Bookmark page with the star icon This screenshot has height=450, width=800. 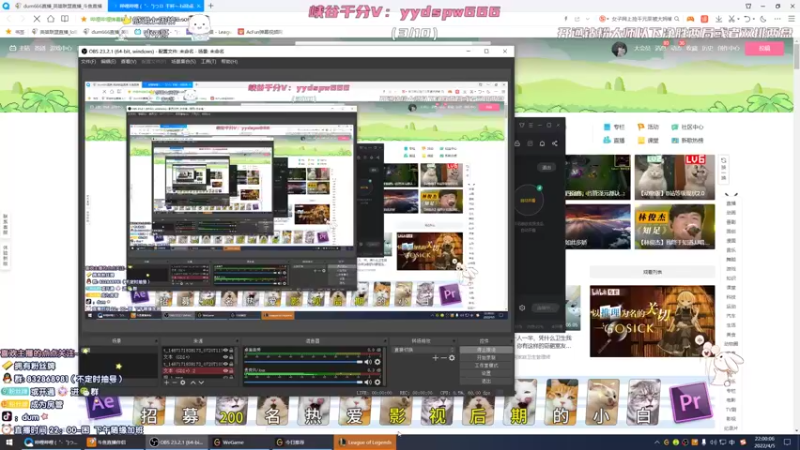(x=84, y=19)
